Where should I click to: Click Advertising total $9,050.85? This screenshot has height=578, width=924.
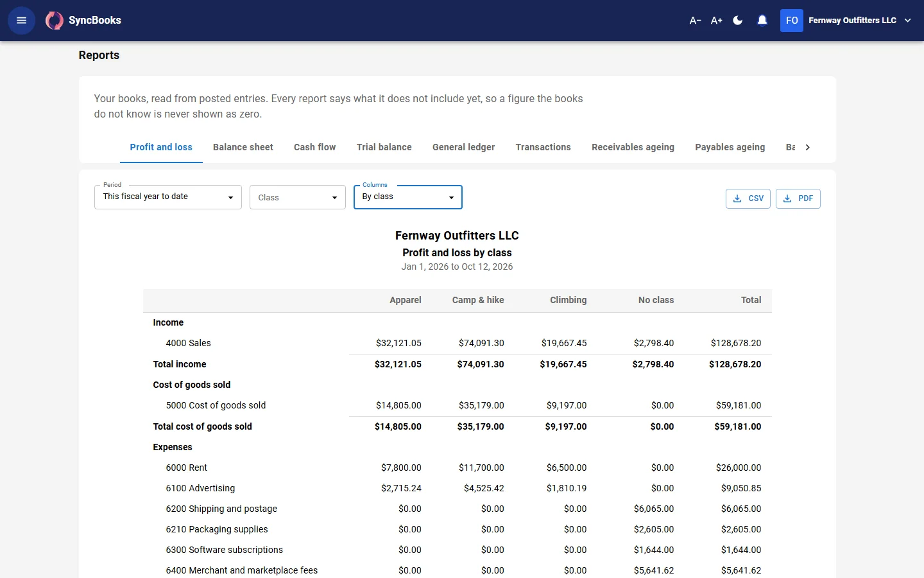(741, 488)
